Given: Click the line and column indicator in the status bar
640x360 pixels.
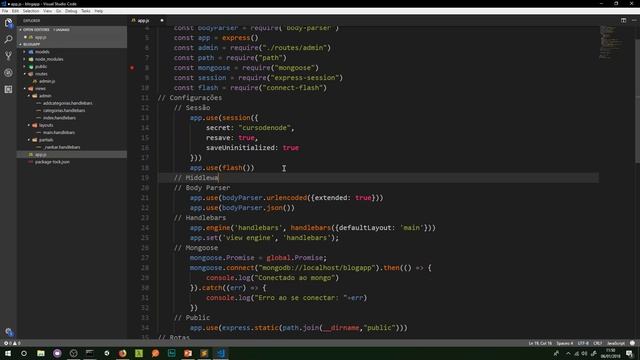Looking at the screenshot, I should 540,343.
